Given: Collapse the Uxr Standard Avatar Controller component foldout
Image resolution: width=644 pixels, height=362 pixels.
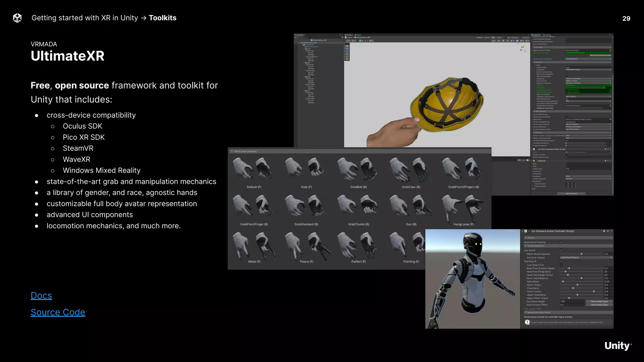Looking at the screenshot, I should click(x=523, y=231).
